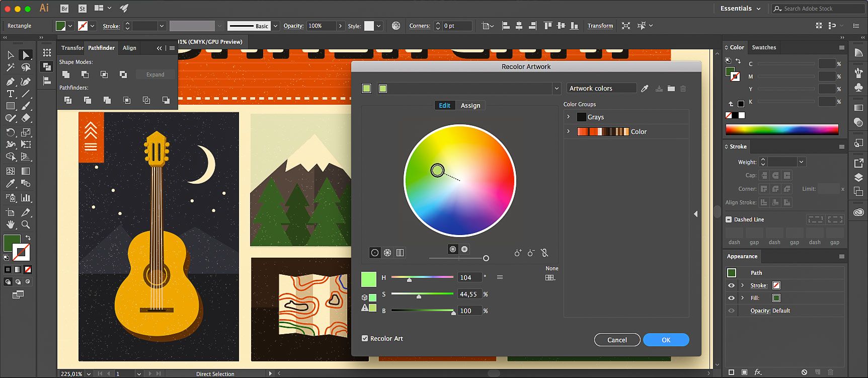This screenshot has height=378, width=868.
Task: Click the color spectrum bar in Color panel
Action: (782, 129)
